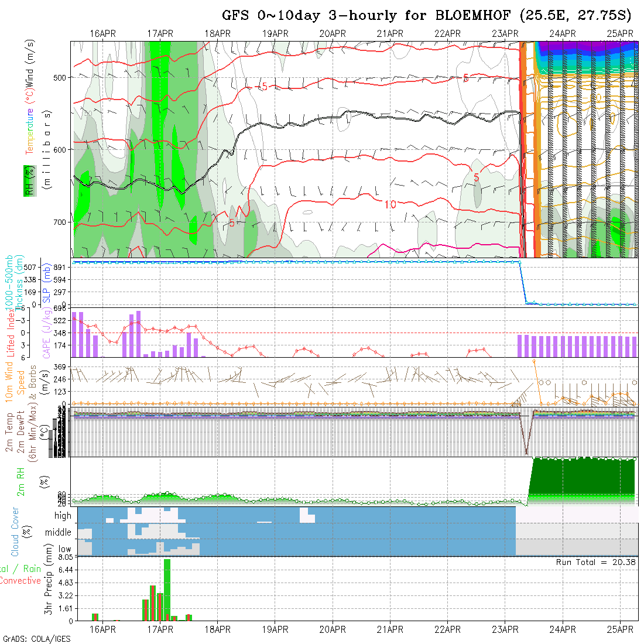Click the 500 millibar pressure level label
644x644 pixels.
(x=60, y=78)
